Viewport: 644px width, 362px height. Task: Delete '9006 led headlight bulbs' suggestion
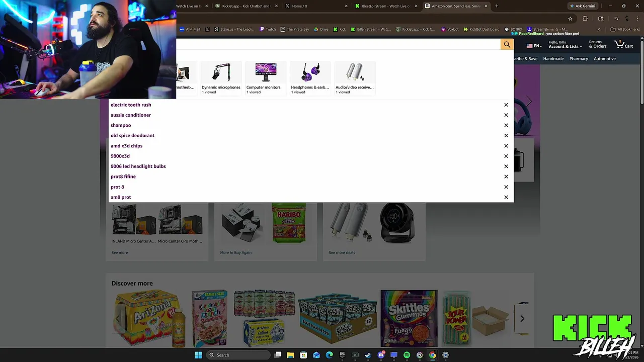pos(506,166)
